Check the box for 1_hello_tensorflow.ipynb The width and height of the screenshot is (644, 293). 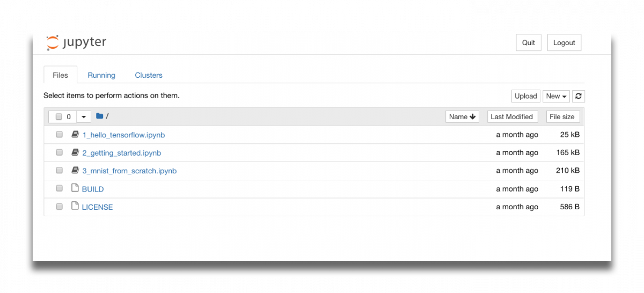(x=60, y=135)
